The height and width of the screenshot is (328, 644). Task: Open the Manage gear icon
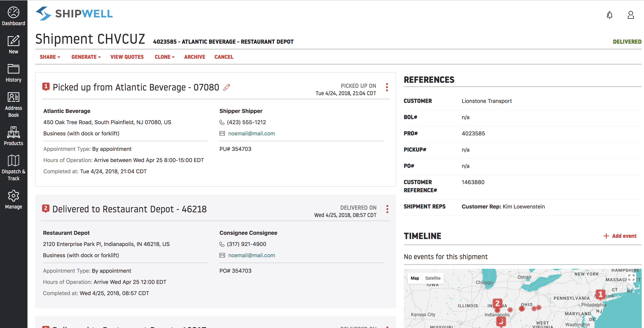pyautogui.click(x=14, y=196)
